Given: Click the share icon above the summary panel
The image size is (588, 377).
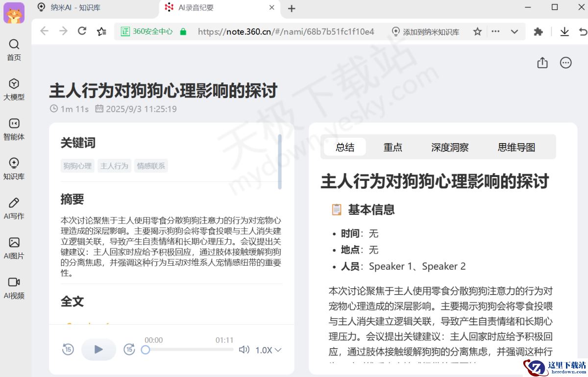Looking at the screenshot, I should [542, 63].
